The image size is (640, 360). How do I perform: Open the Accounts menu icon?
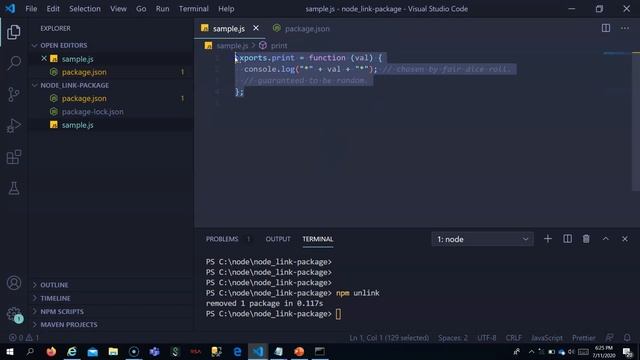click(14, 282)
